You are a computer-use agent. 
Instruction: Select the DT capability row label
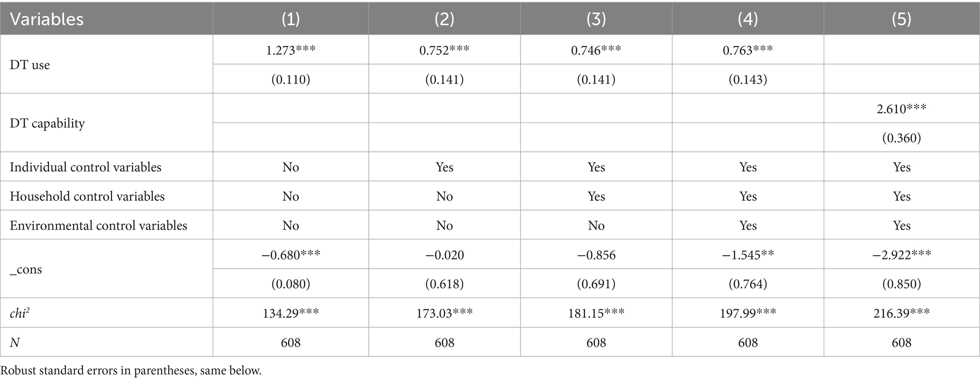point(47,123)
